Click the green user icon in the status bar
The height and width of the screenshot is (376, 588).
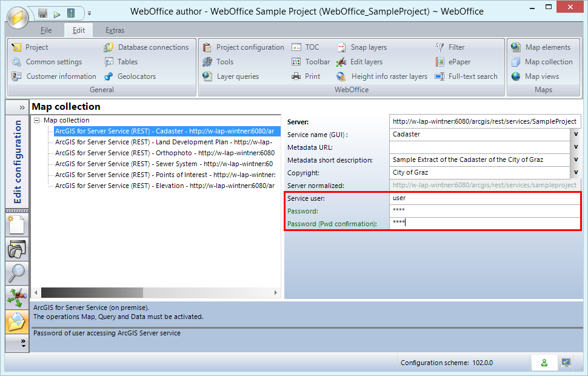coord(544,362)
